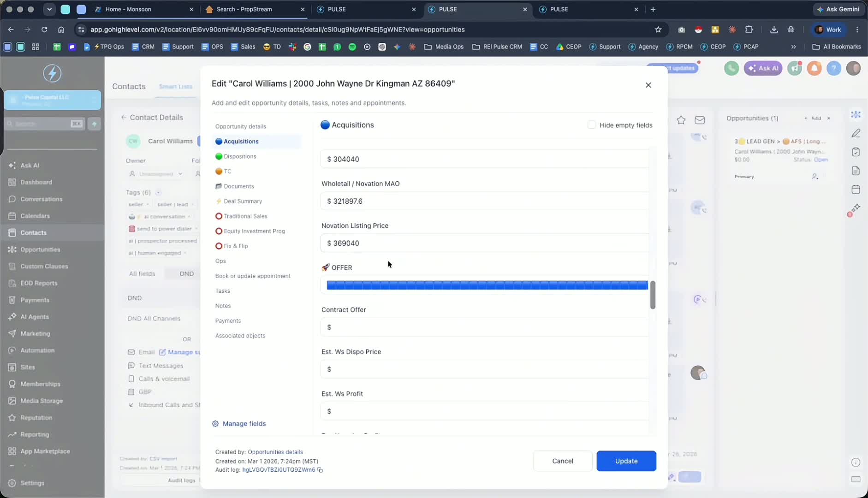Open the Documents section
The height and width of the screenshot is (498, 868).
click(234, 186)
